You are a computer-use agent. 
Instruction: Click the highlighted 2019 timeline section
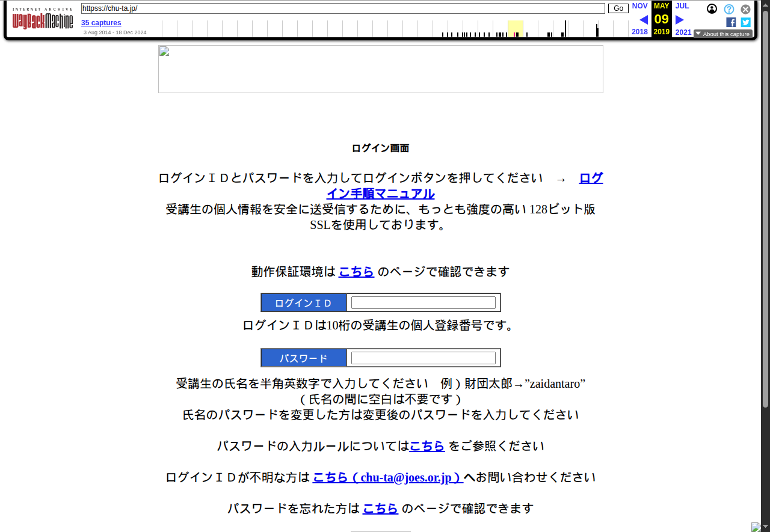(515, 28)
